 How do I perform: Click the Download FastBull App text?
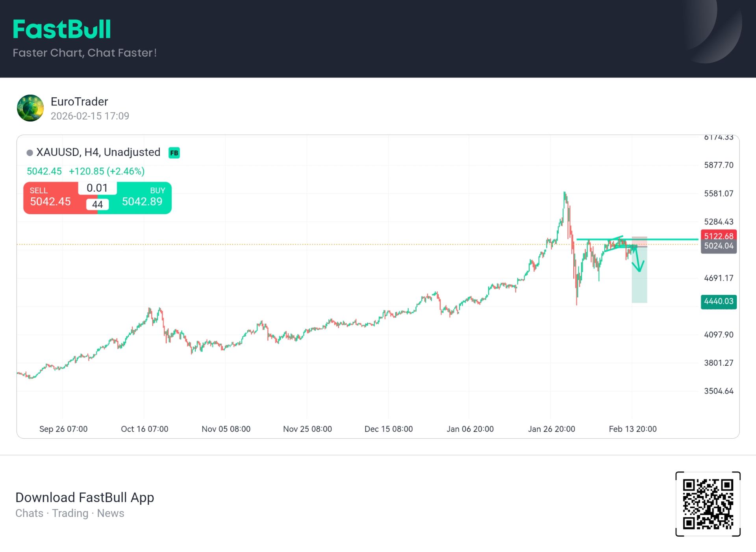pyautogui.click(x=85, y=497)
